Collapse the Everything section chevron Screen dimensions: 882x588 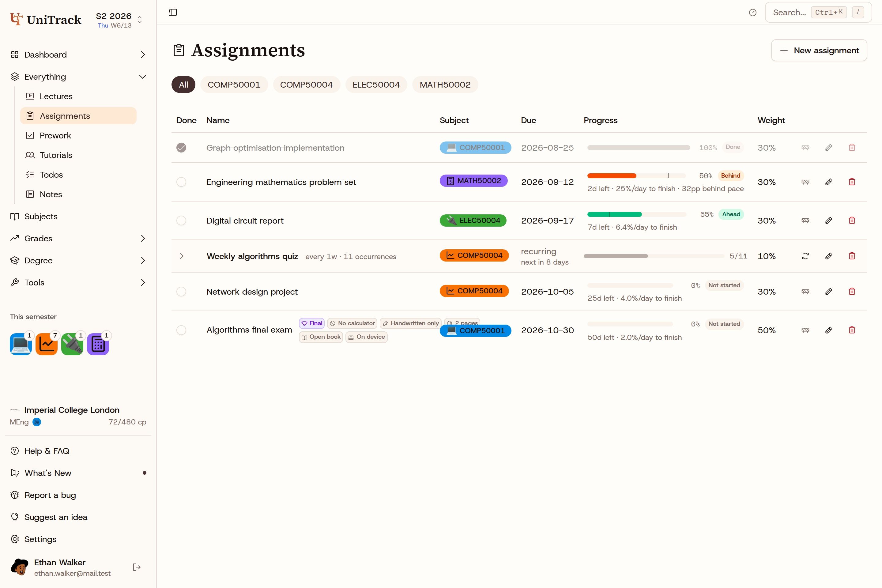pyautogui.click(x=142, y=77)
